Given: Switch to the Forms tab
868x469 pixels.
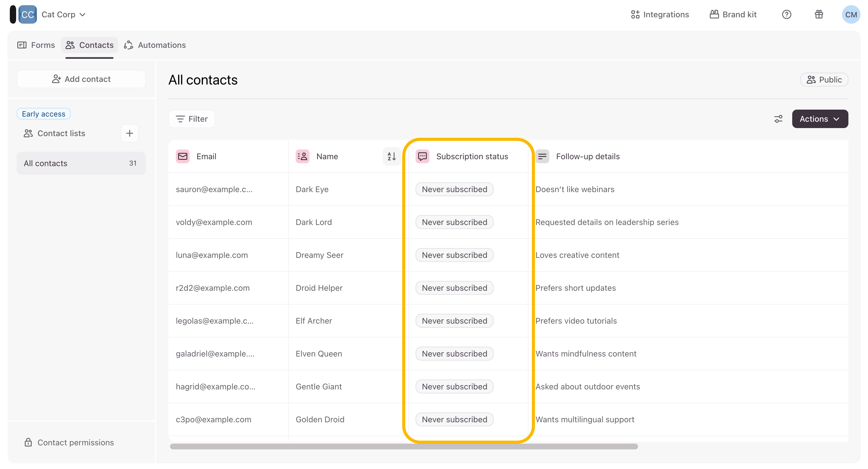Looking at the screenshot, I should pos(36,45).
